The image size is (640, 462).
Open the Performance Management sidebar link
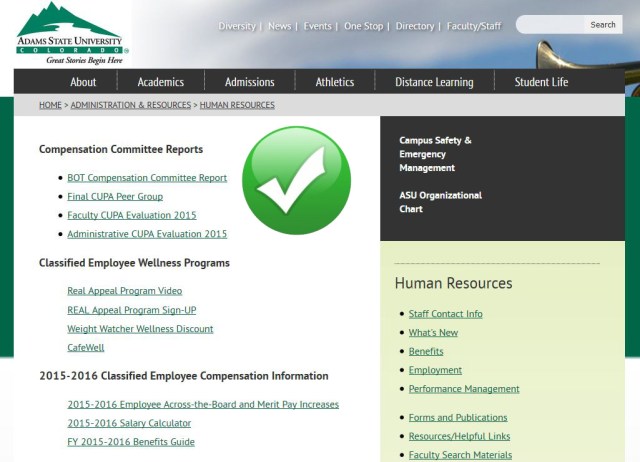point(463,389)
